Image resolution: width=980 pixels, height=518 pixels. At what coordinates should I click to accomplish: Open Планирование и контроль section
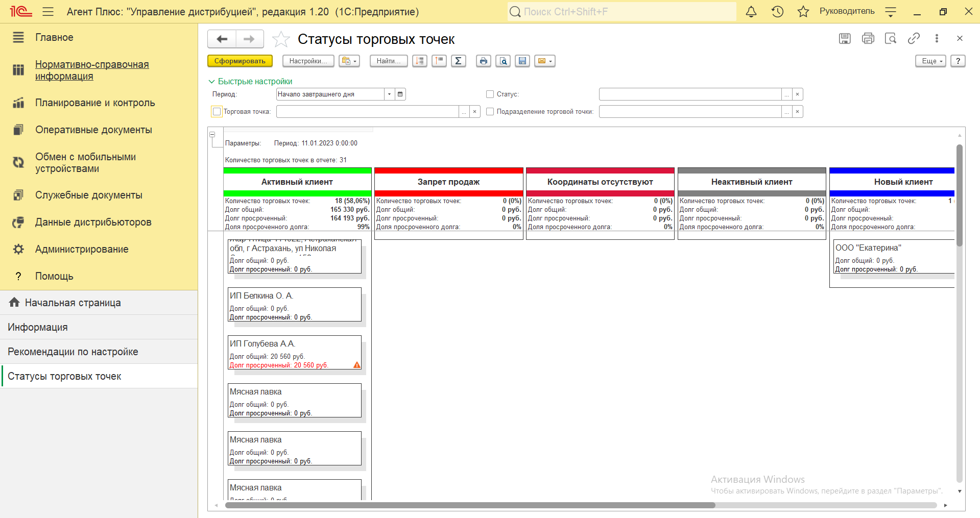coord(99,103)
